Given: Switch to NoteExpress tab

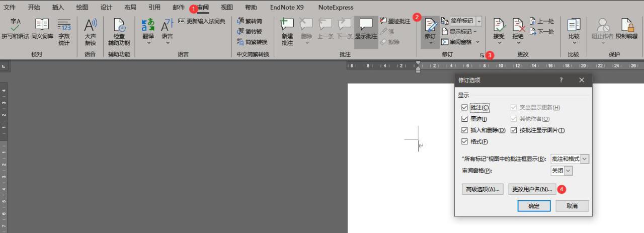Looking at the screenshot, I should tap(336, 7).
